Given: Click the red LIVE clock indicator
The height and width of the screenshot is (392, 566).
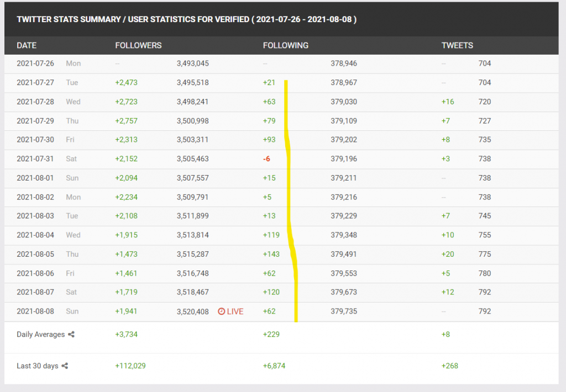Looking at the screenshot, I should point(230,311).
